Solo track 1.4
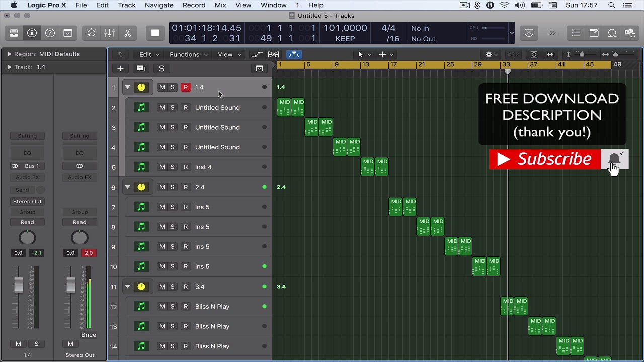This screenshot has height=362, width=644. [172, 87]
